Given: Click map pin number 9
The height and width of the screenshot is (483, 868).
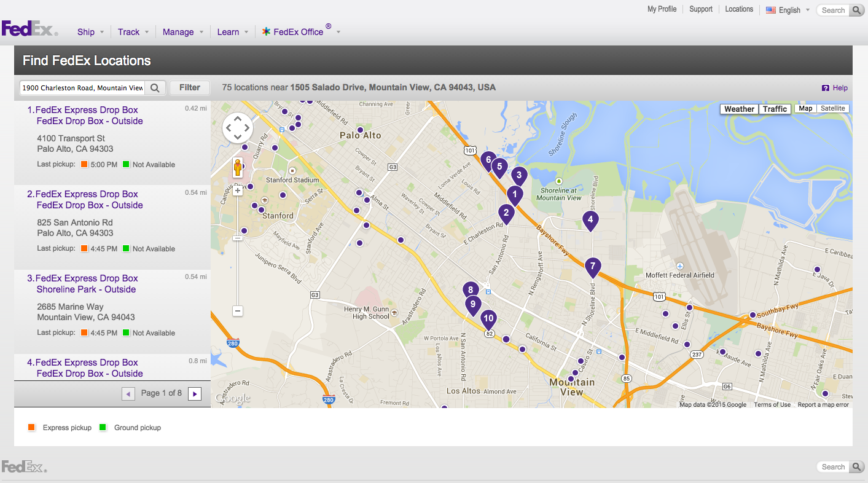Looking at the screenshot, I should point(472,304).
